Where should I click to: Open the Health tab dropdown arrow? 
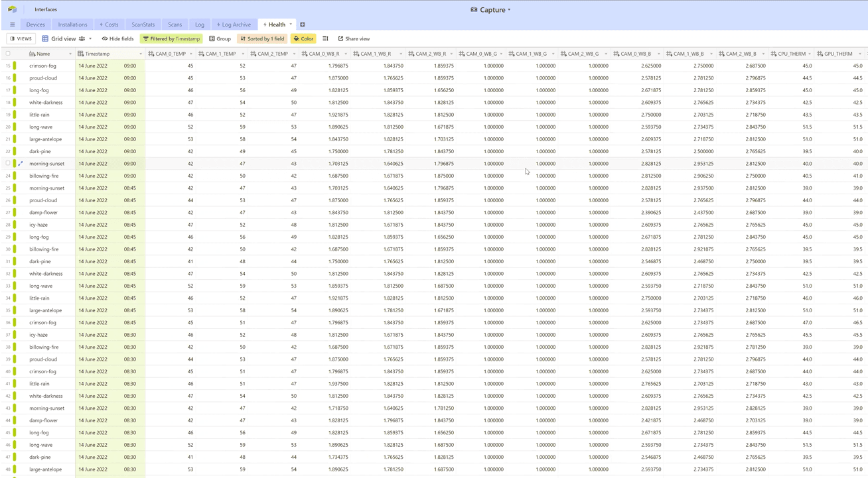pyautogui.click(x=291, y=24)
